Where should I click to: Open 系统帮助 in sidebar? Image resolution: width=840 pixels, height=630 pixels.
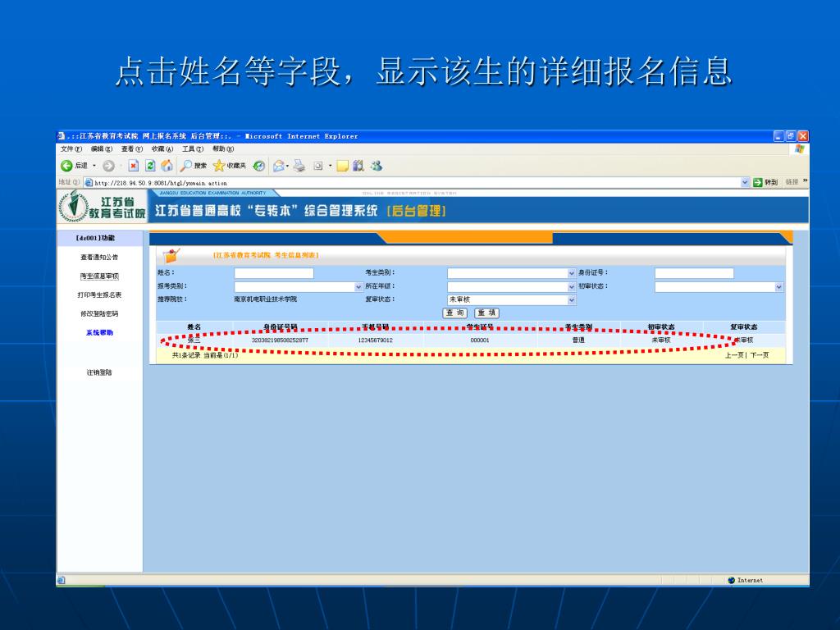pyautogui.click(x=99, y=332)
